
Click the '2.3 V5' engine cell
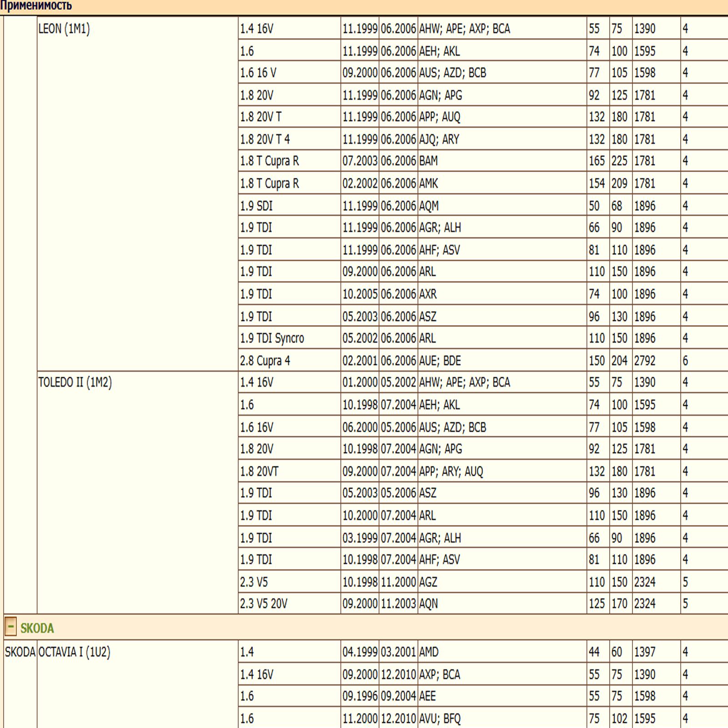(x=289, y=581)
